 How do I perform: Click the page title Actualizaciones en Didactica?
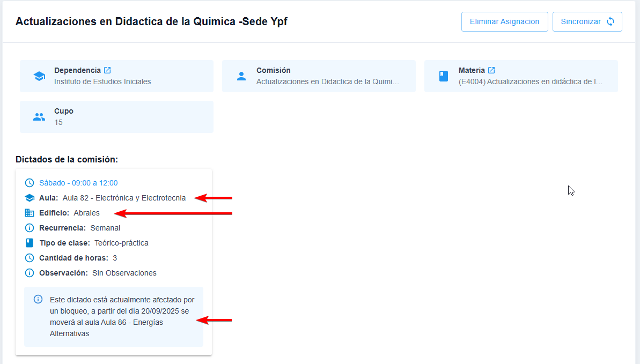pyautogui.click(x=151, y=21)
